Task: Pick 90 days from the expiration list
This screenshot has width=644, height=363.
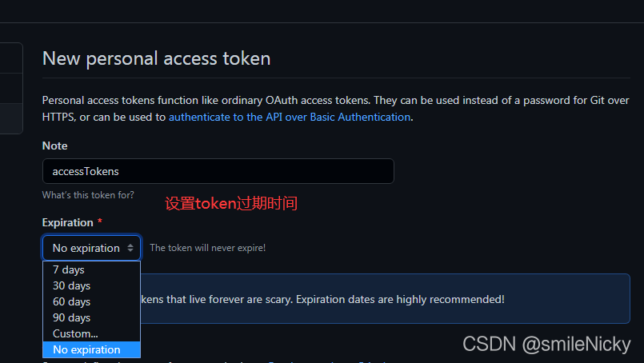Action: [x=91, y=318]
